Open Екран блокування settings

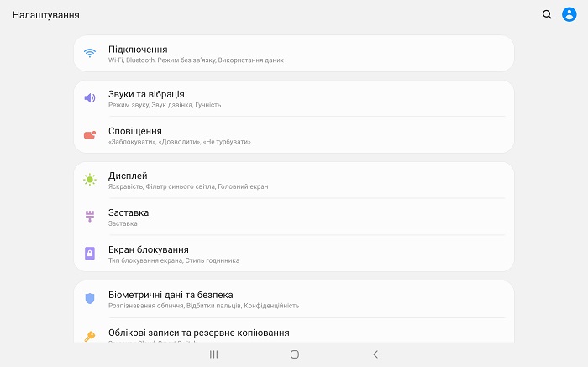pos(294,254)
